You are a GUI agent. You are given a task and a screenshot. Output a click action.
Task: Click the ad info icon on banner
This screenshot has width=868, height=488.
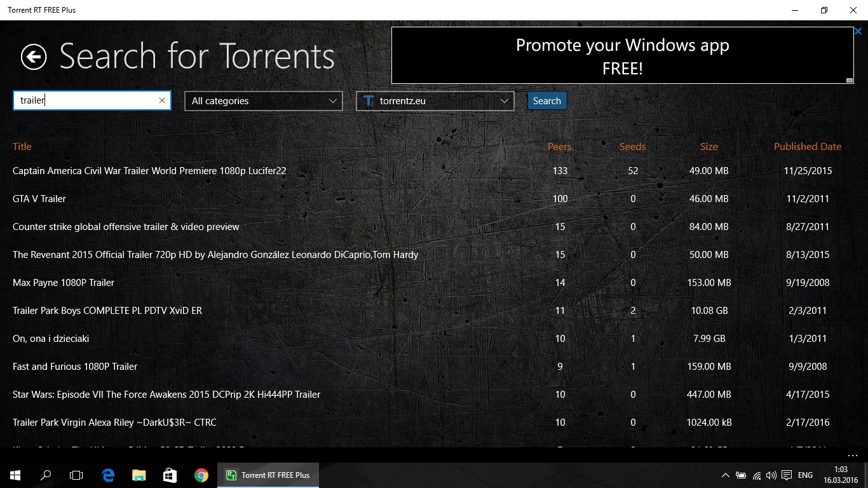[x=850, y=80]
